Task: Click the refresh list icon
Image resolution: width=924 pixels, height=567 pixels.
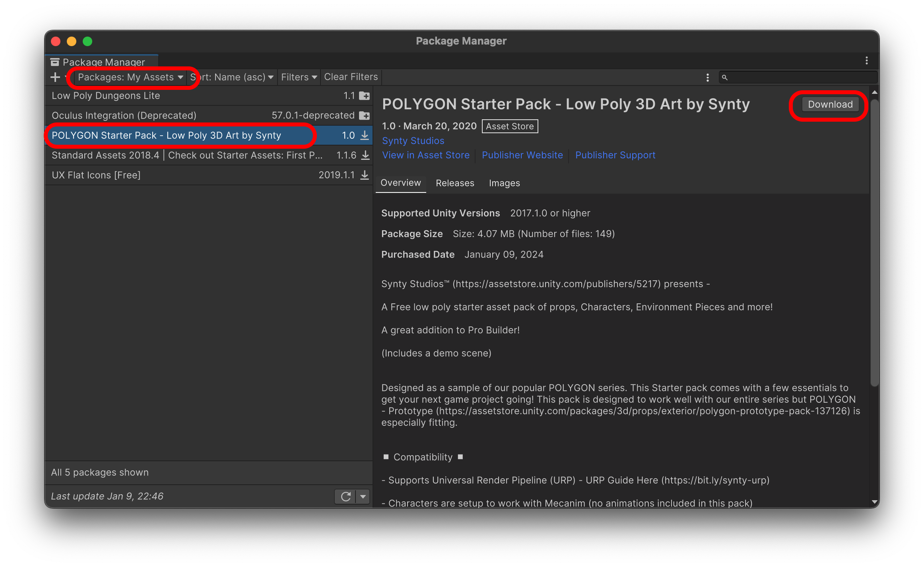Action: tap(346, 497)
